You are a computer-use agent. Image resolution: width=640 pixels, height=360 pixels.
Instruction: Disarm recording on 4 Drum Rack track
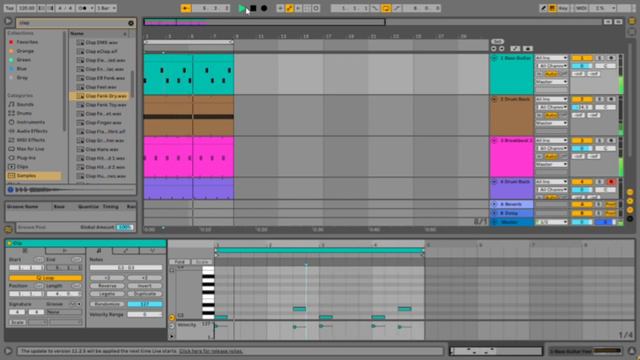[x=611, y=182]
